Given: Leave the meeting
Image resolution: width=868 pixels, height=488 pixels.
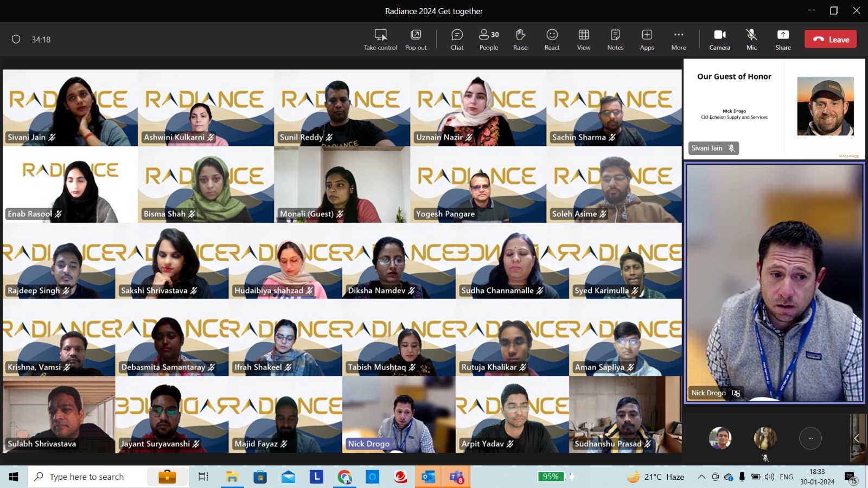Looking at the screenshot, I should tap(831, 39).
